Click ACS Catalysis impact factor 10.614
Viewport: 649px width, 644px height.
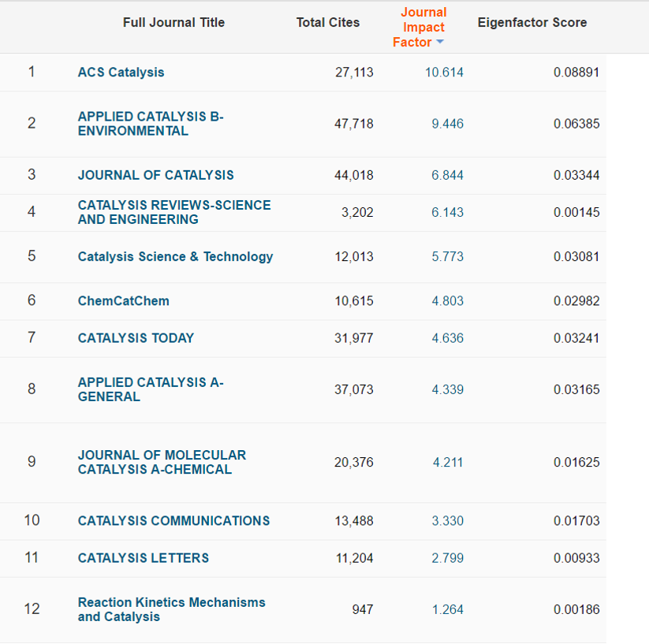[444, 73]
